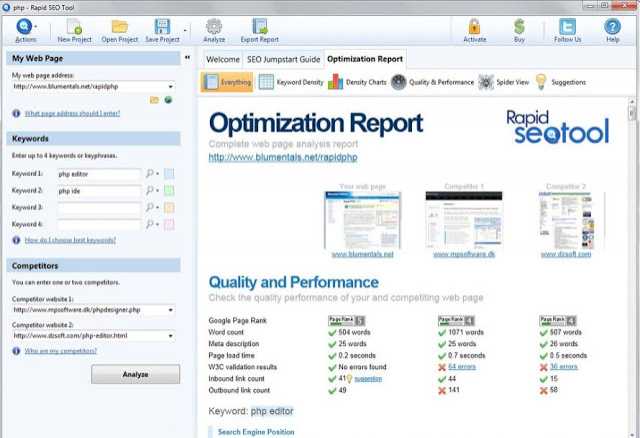Image resolution: width=640 pixels, height=438 pixels.
Task: Open 'Who are my competitors' link
Action: 60,351
